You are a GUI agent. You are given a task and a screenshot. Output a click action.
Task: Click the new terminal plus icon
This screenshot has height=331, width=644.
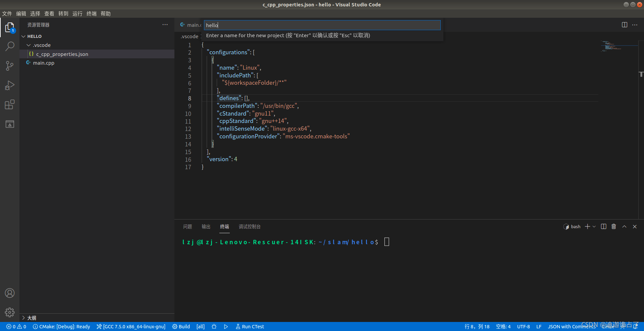pyautogui.click(x=587, y=227)
